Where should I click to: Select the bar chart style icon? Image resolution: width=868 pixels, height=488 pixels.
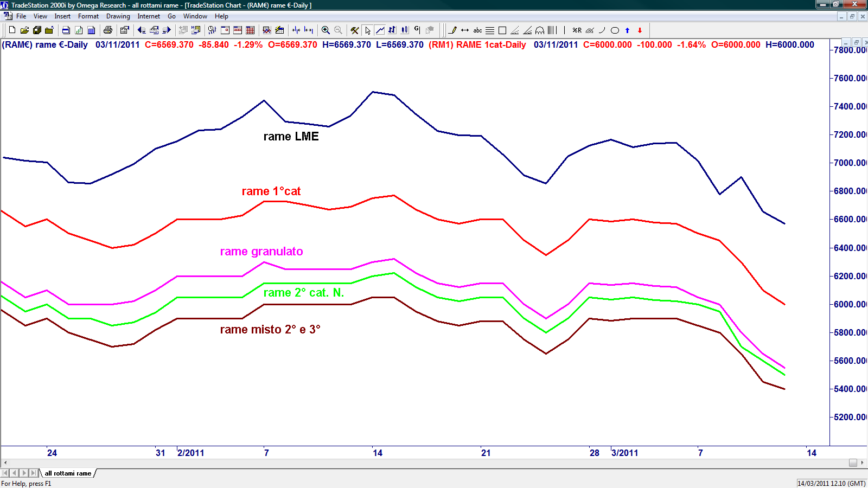click(392, 30)
